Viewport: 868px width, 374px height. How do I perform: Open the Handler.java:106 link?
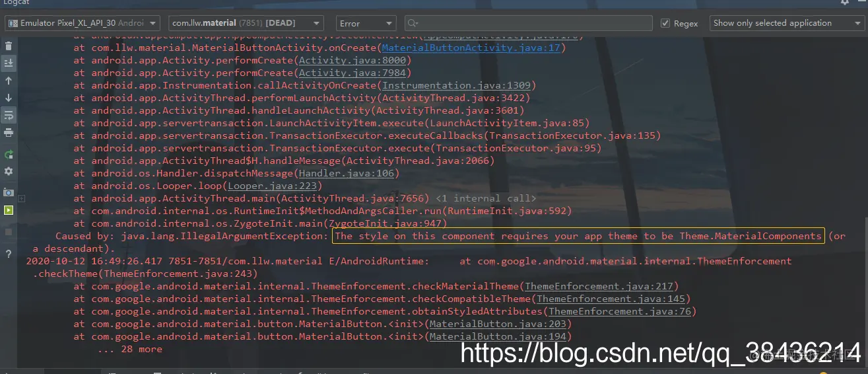[x=346, y=173]
